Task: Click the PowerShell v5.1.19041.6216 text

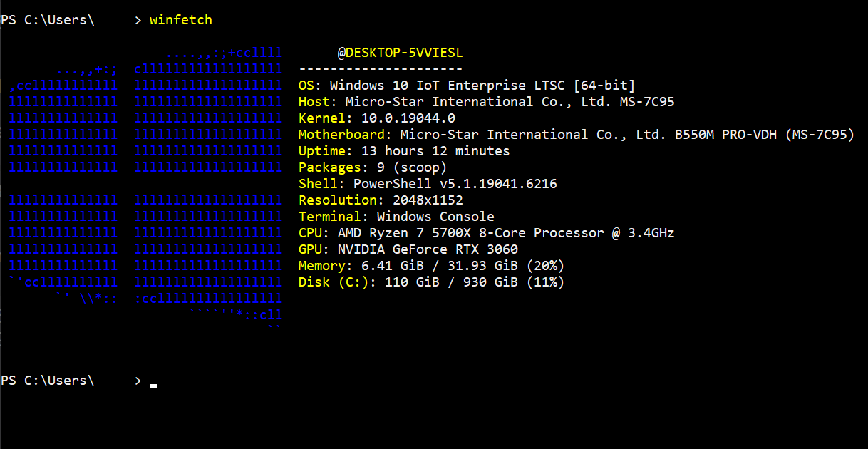Action: 455,184
